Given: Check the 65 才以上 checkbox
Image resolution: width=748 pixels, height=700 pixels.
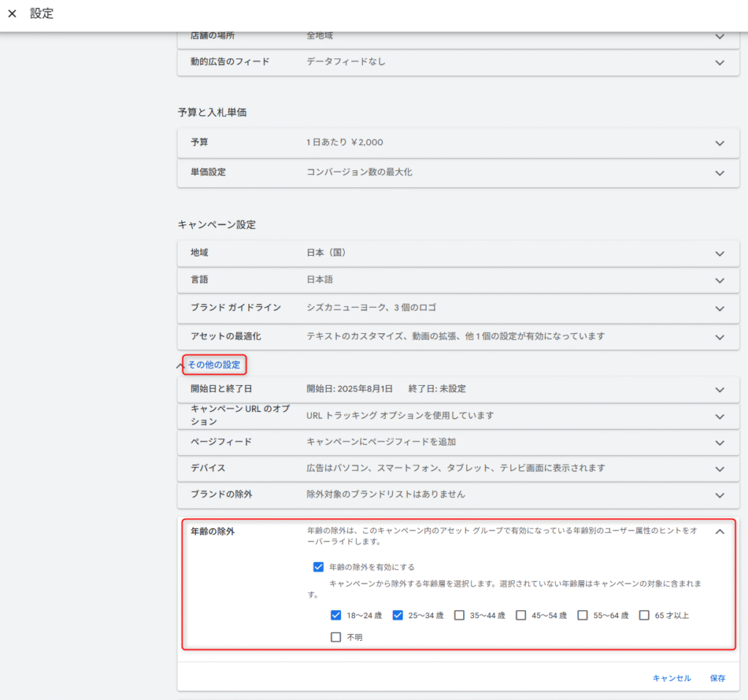Looking at the screenshot, I should [x=644, y=615].
